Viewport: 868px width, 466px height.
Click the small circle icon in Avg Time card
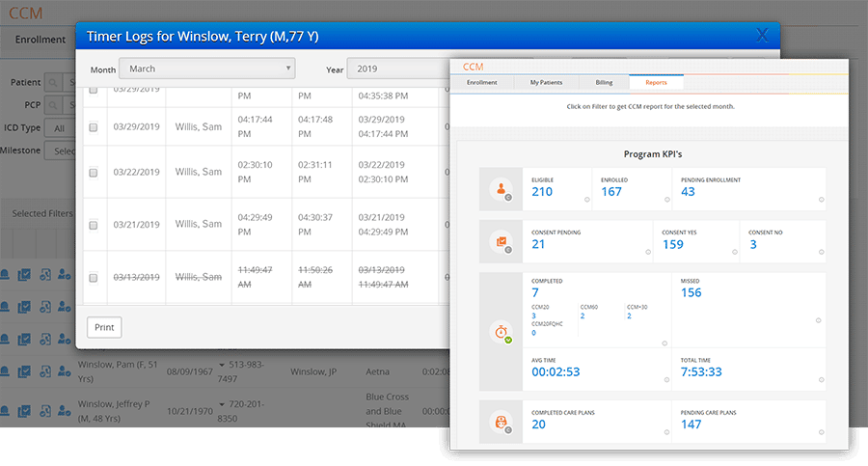pyautogui.click(x=666, y=380)
